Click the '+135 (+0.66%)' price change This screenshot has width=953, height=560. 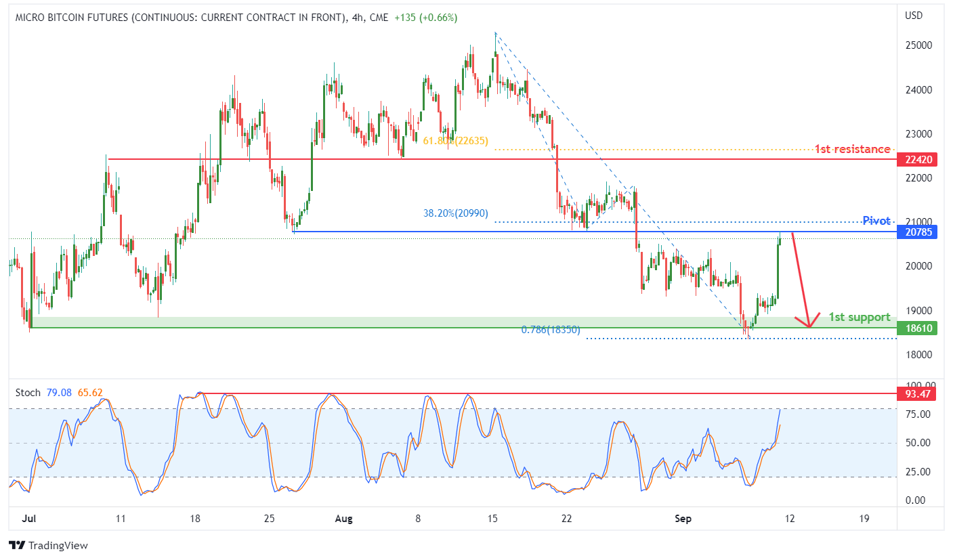[x=425, y=18]
